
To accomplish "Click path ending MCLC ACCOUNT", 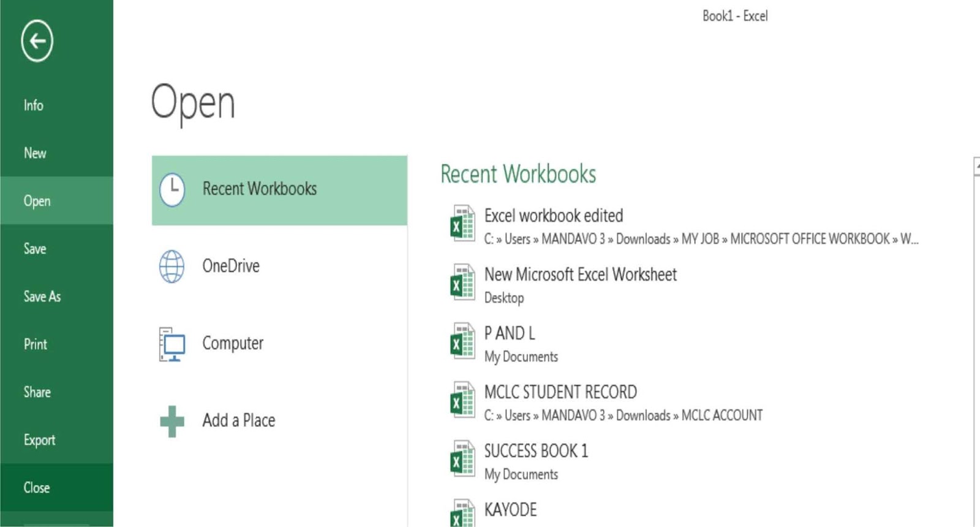I will 624,415.
